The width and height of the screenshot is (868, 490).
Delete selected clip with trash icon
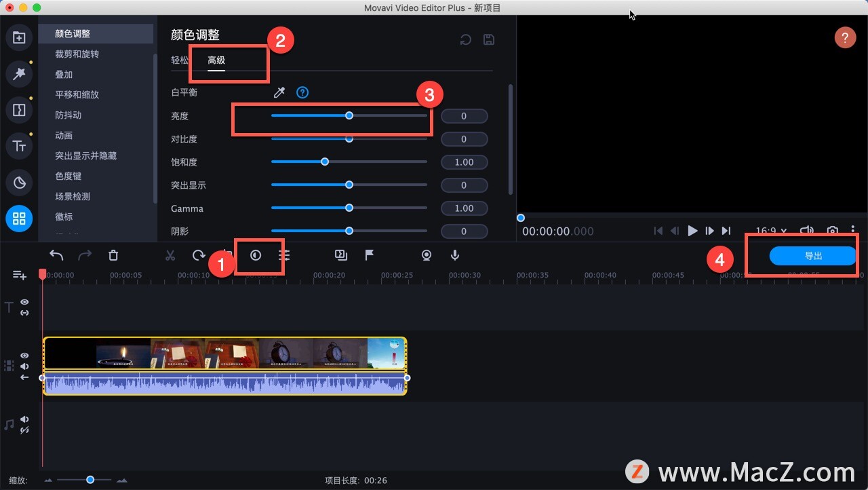coord(113,255)
